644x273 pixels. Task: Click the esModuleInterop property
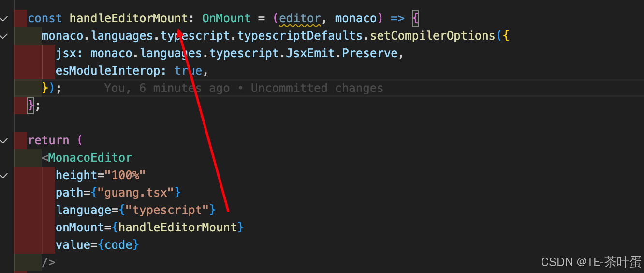[x=108, y=71]
